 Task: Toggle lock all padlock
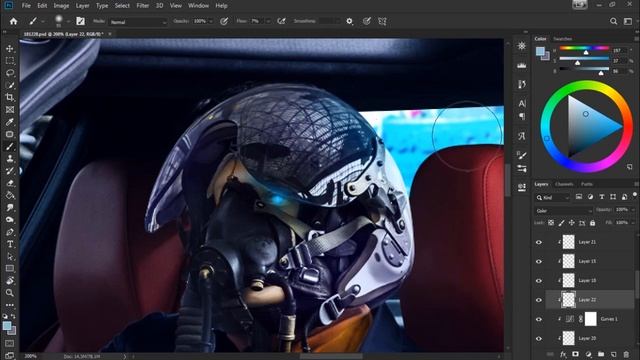click(x=592, y=223)
